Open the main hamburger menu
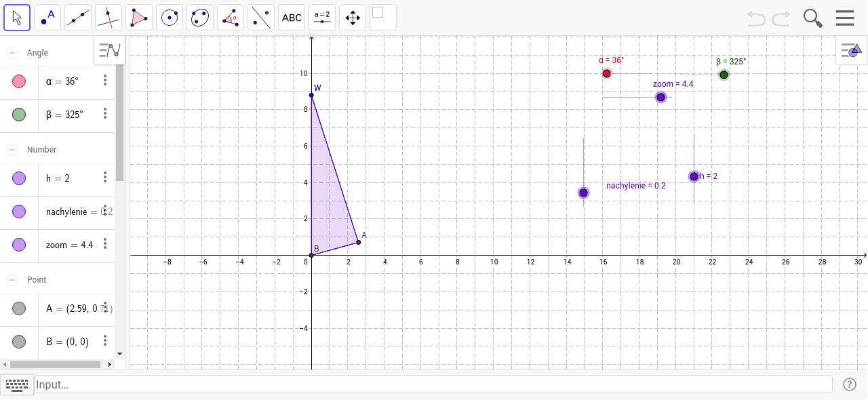The image size is (868, 400). click(845, 18)
